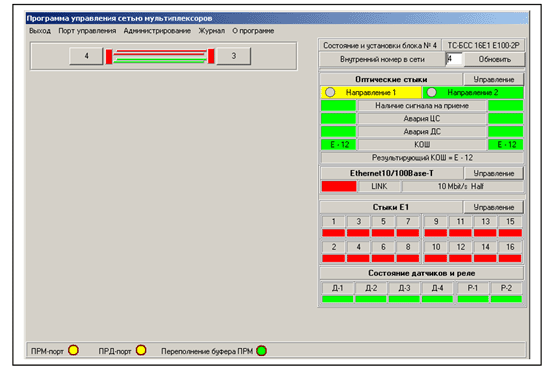This screenshot has height=378, width=560.
Task: Click the left green Авария ЦС indicator
Action: (x=338, y=119)
